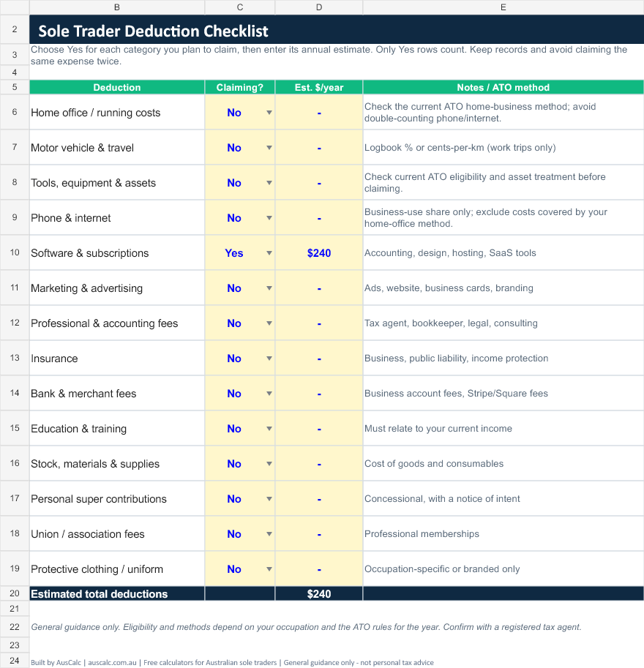Select column B header

117,7
